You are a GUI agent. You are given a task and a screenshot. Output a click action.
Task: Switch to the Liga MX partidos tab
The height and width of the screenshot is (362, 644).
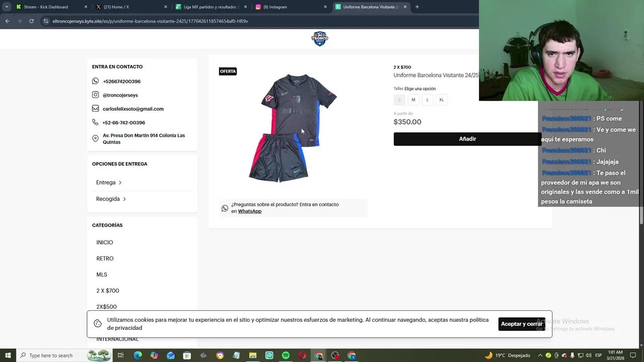click(x=210, y=7)
